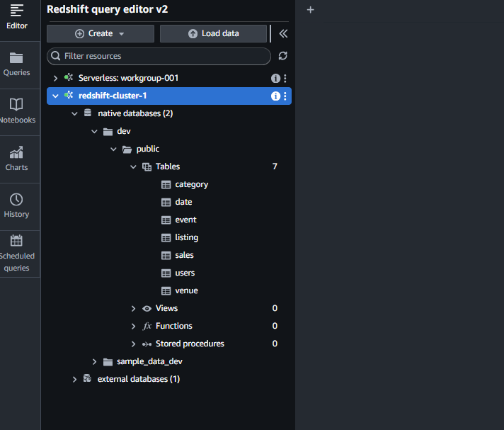Click the redshift-cluster-1 cluster icon

[69, 95]
